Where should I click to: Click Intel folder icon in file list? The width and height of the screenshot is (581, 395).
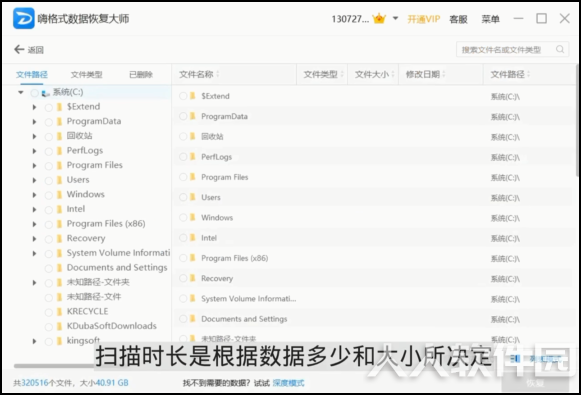click(x=193, y=238)
